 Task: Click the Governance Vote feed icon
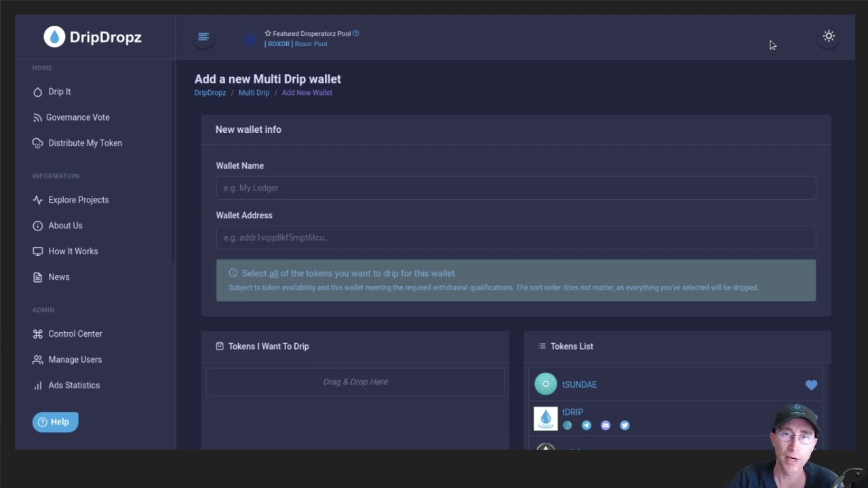click(37, 117)
